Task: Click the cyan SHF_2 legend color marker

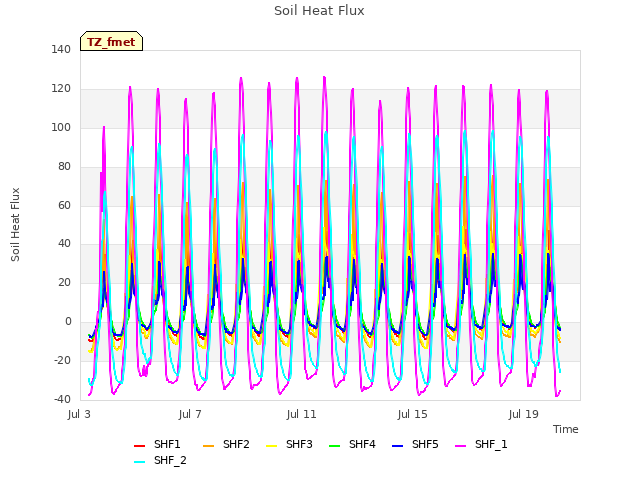Action: (x=140, y=462)
